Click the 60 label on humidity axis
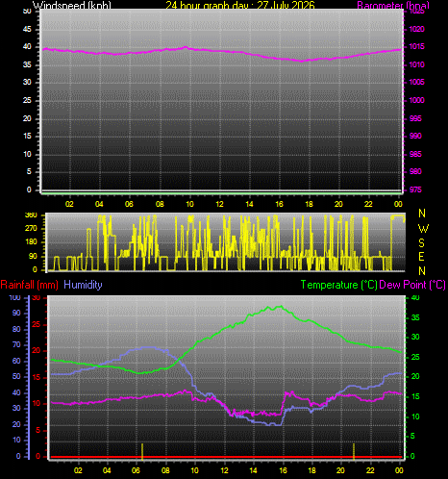448x479 pixels. [x=16, y=361]
